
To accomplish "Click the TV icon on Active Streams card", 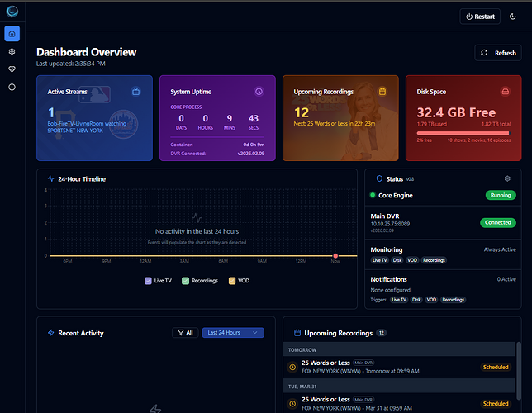I will point(135,92).
